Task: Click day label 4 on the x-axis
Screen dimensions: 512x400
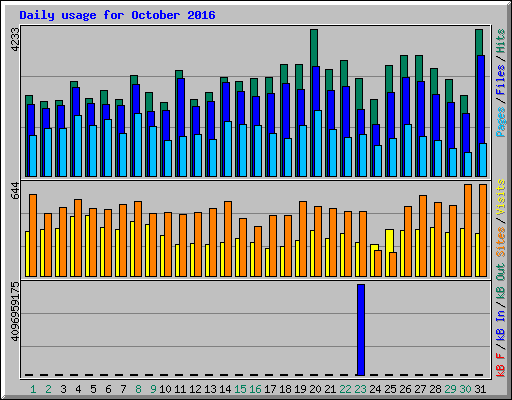Action: pyautogui.click(x=78, y=389)
